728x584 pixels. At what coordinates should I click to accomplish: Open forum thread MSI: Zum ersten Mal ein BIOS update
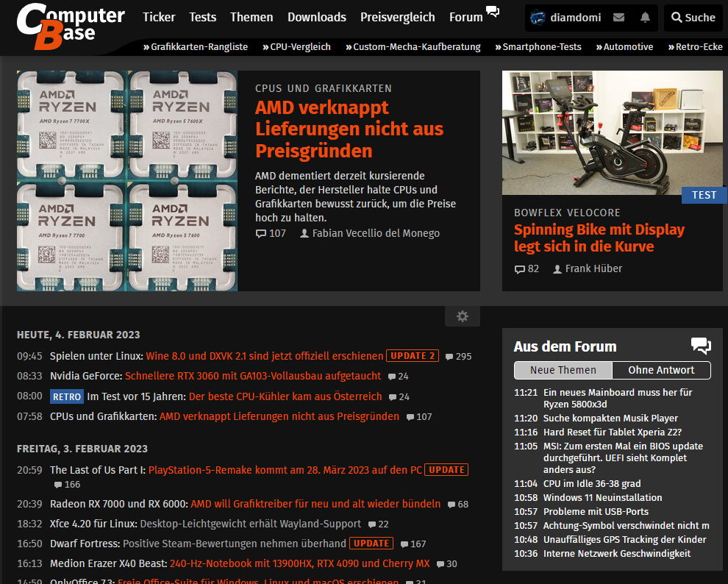click(x=623, y=457)
